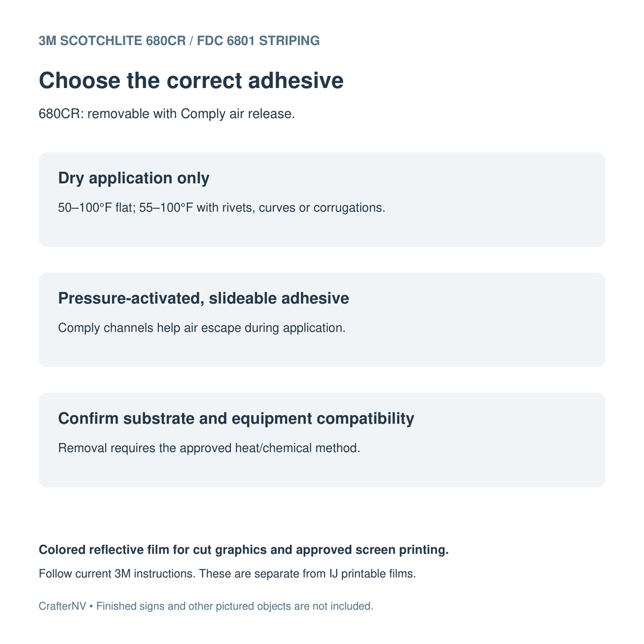
Task: Click the bold colored reflective film statement
Action: pos(244,550)
